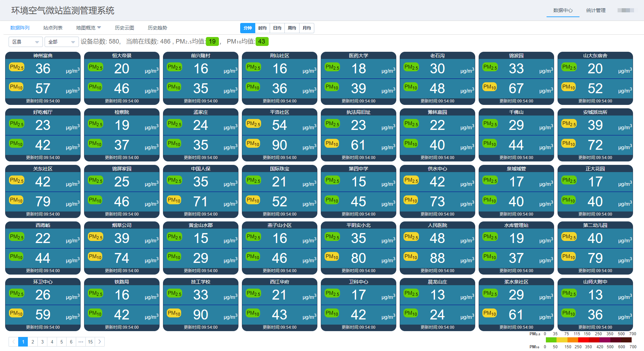The height and width of the screenshot is (351, 644).
Task: Select 数据中心 in the top navigation
Action: (563, 10)
